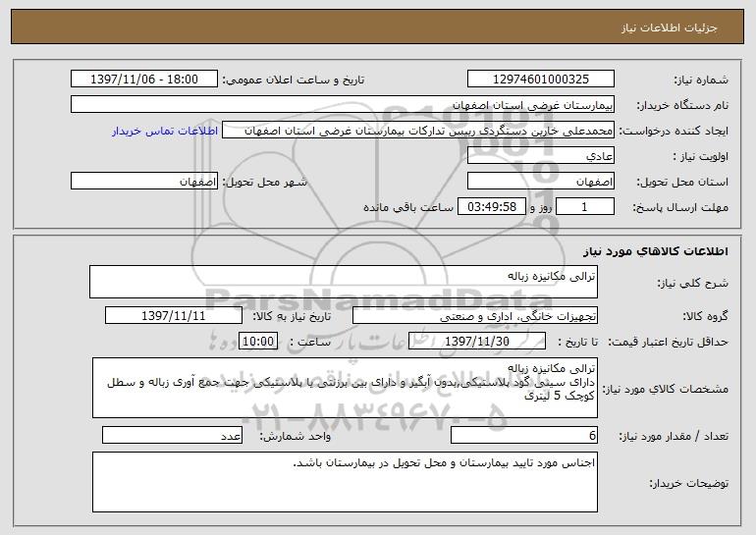Screen dimensions: 756x535
Task: Click the remaining days field showing 1
Action: [x=585, y=207]
